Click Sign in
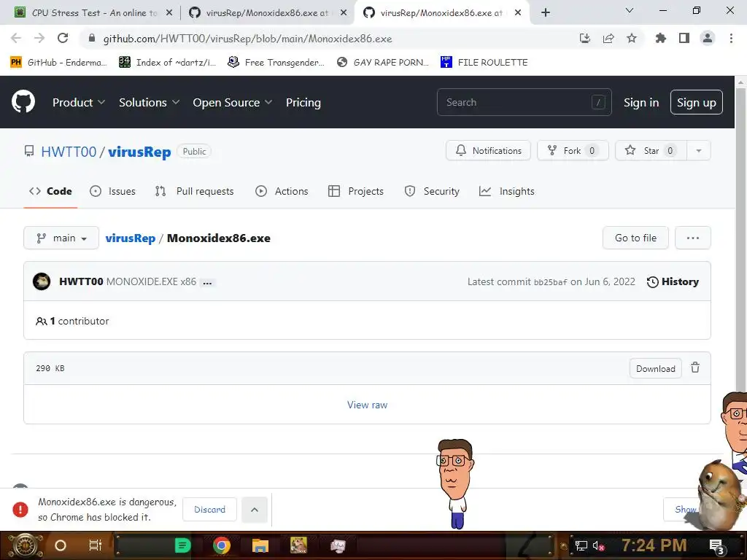Viewport: 747px width, 560px height. 641,102
